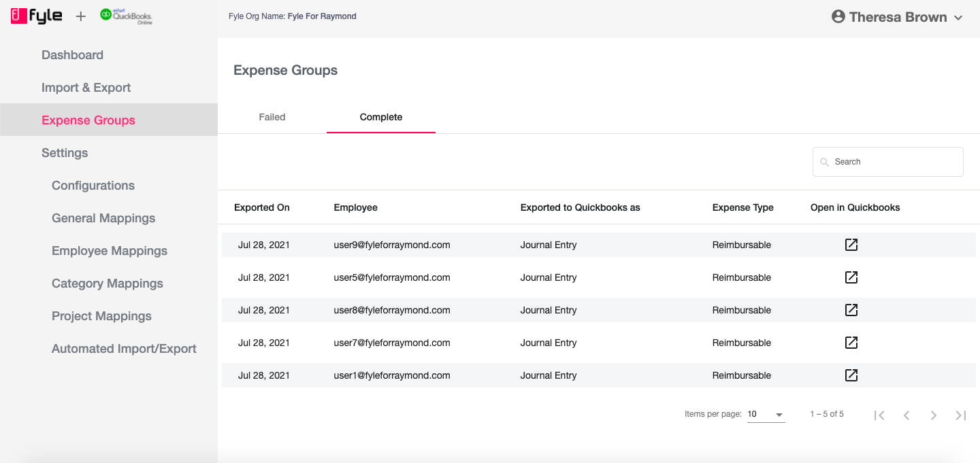Click the Fyle For Raymond org name
This screenshot has height=463, width=980.
322,16
